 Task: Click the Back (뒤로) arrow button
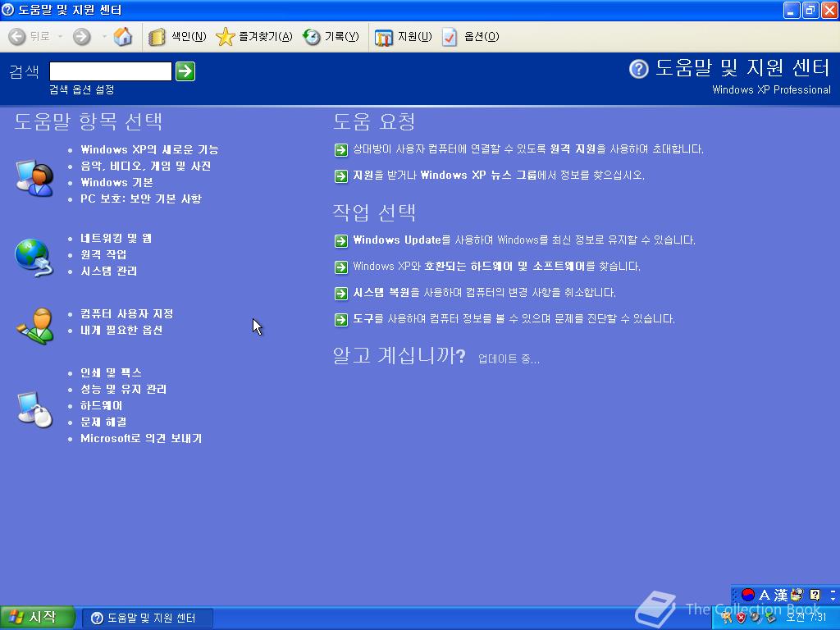coord(29,36)
